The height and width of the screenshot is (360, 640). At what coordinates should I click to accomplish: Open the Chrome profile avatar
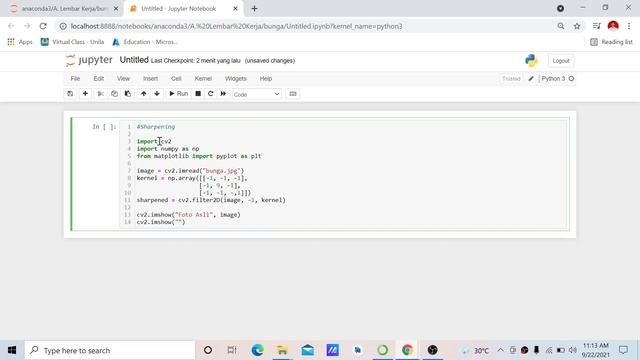click(x=613, y=26)
